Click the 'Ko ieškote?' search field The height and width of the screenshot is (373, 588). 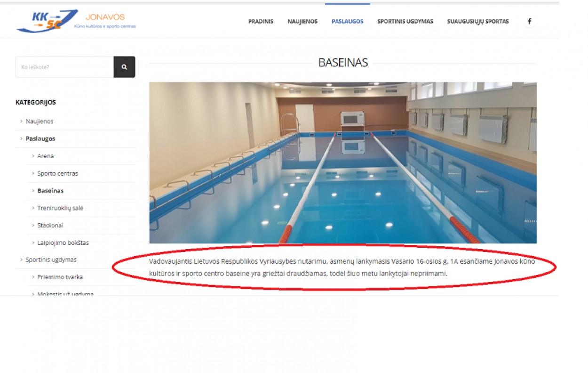pyautogui.click(x=64, y=67)
